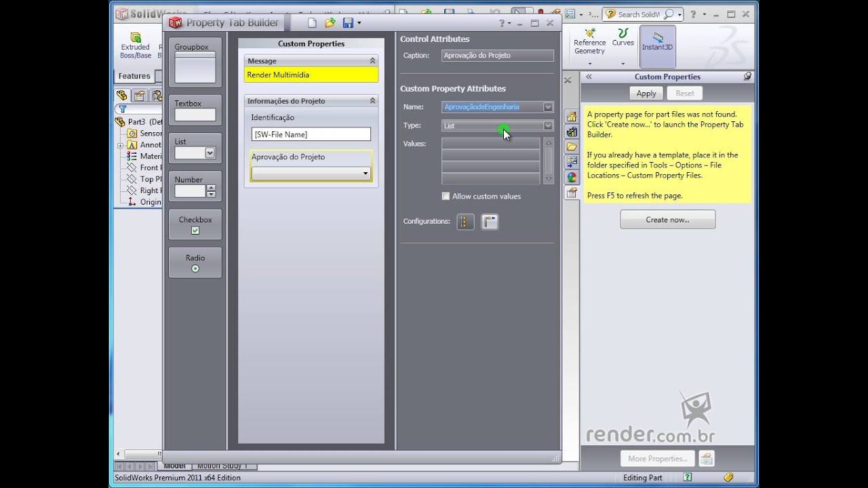Pin the Custom Properties pane
The image size is (868, 488).
coord(747,77)
